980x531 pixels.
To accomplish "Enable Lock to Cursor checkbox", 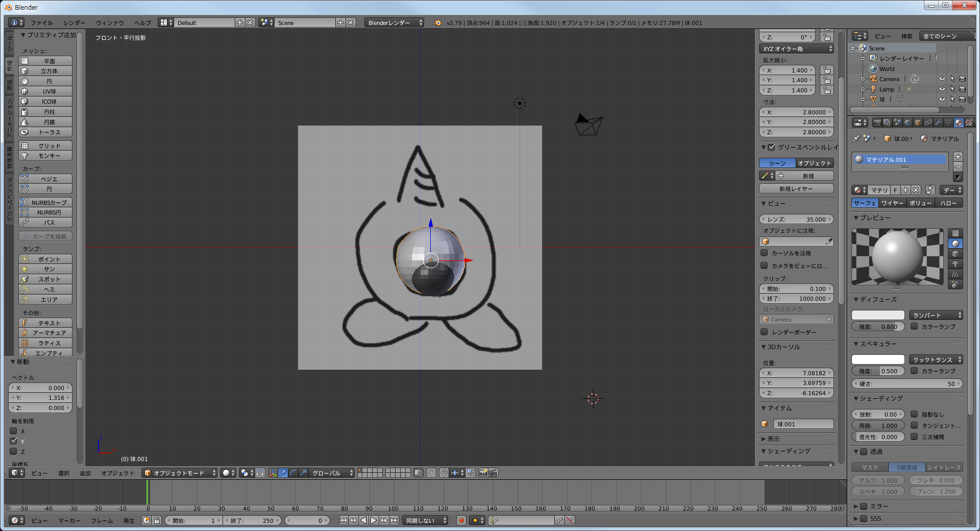I will (x=764, y=253).
